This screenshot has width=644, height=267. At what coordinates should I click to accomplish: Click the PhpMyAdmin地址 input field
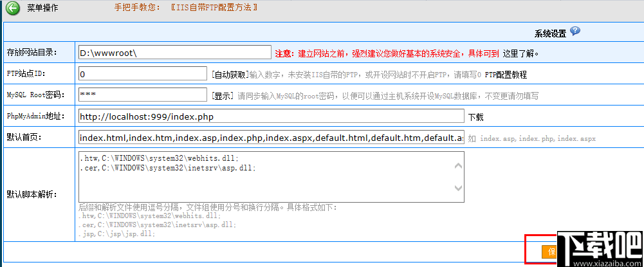[271, 116]
